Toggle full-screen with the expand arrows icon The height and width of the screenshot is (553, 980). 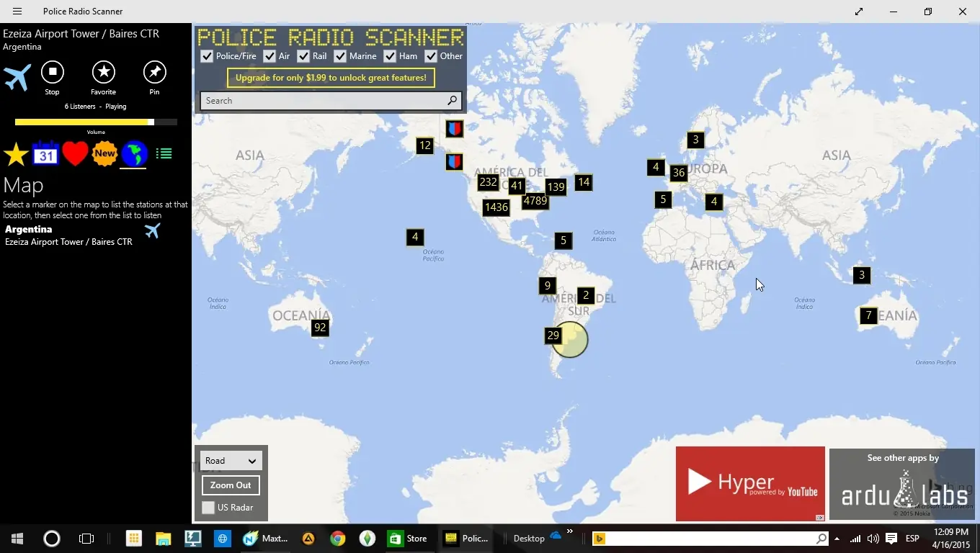[x=859, y=12]
